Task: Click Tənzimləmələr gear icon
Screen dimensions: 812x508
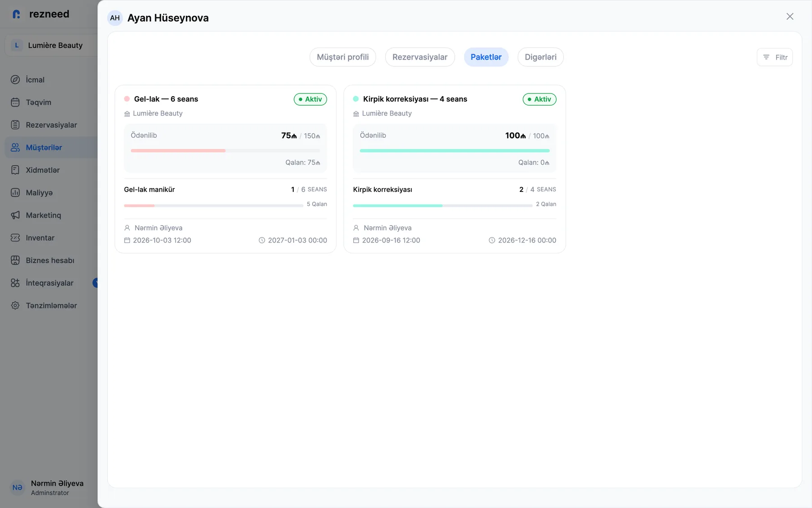Action: (x=15, y=305)
